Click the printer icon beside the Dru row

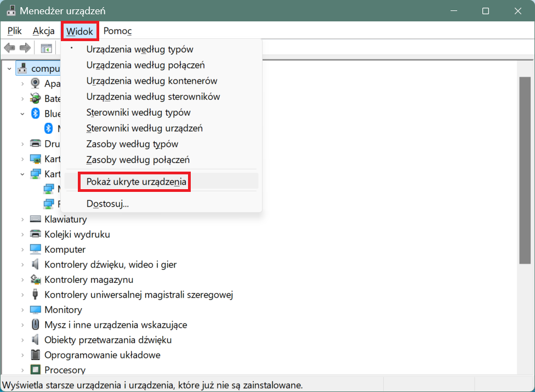pyautogui.click(x=35, y=144)
